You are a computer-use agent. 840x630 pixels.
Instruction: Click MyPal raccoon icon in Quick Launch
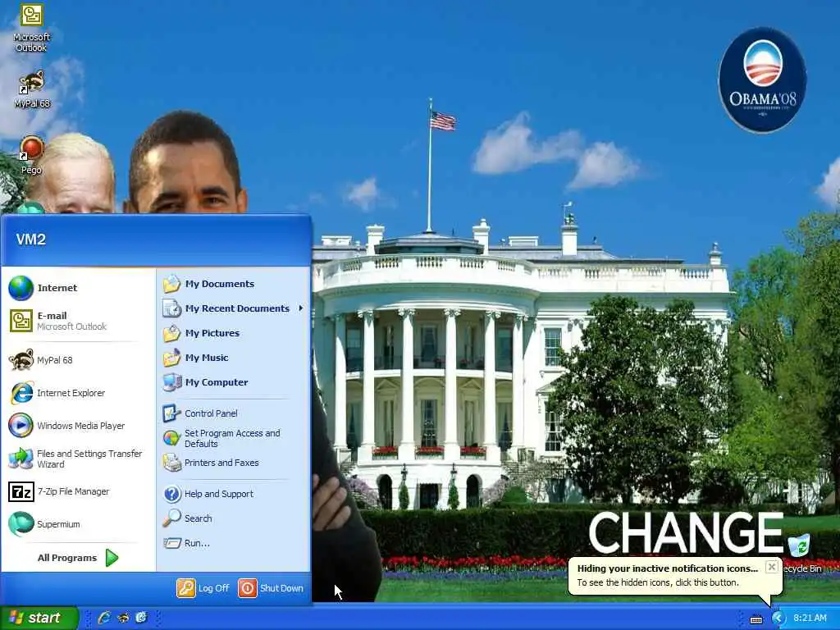123,618
